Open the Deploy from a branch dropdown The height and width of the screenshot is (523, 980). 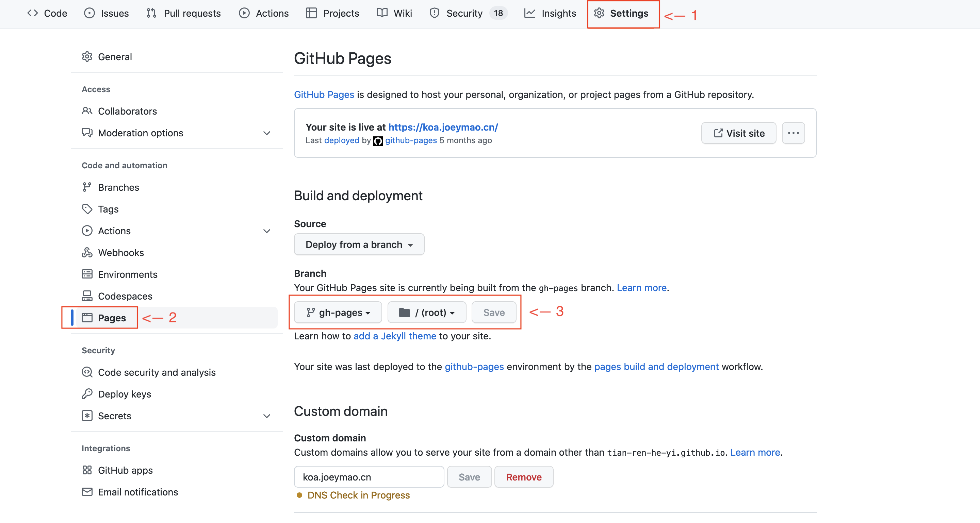pyautogui.click(x=359, y=244)
